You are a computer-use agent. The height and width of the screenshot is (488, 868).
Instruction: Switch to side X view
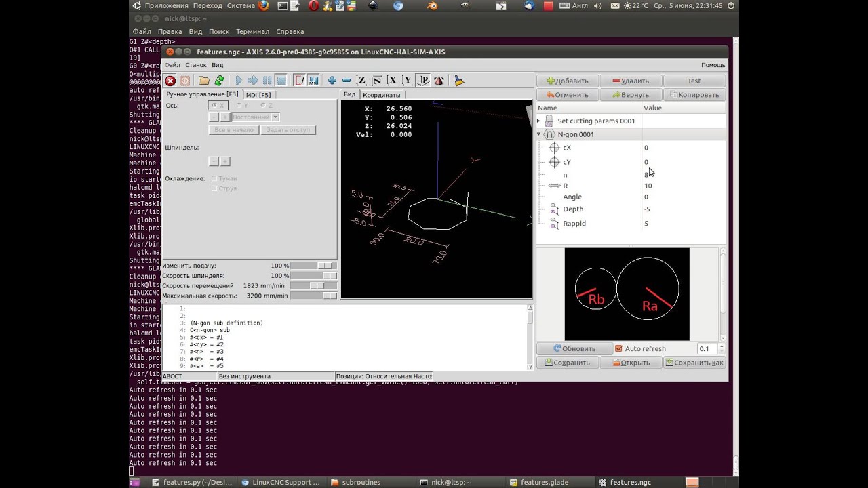392,81
